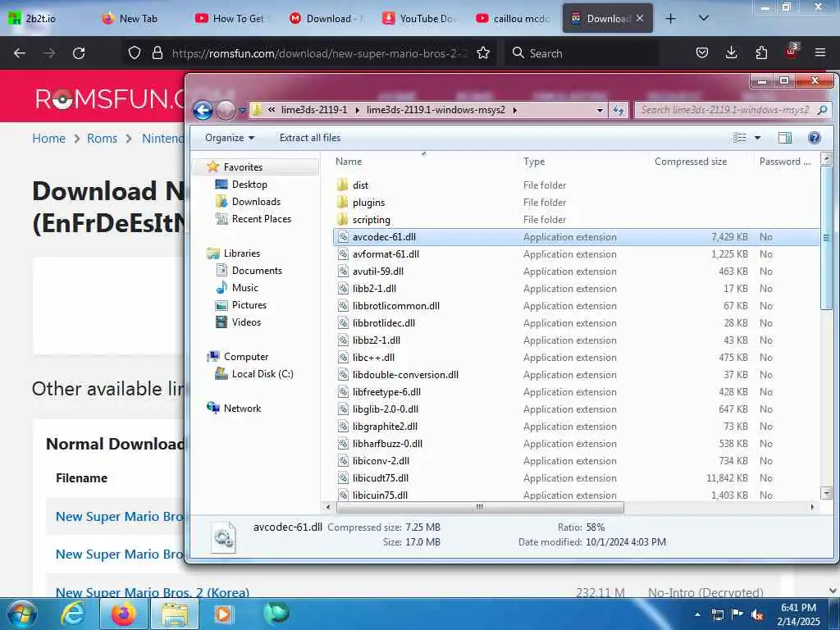Image resolution: width=840 pixels, height=630 pixels.
Task: Click the Explorer forward arrow button
Action: click(226, 111)
